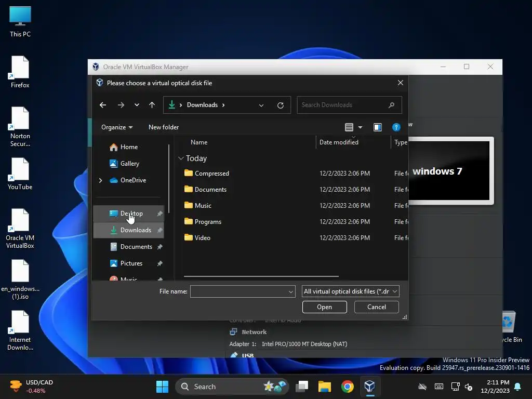
Task: Click the Cancel button
Action: [x=376, y=307]
